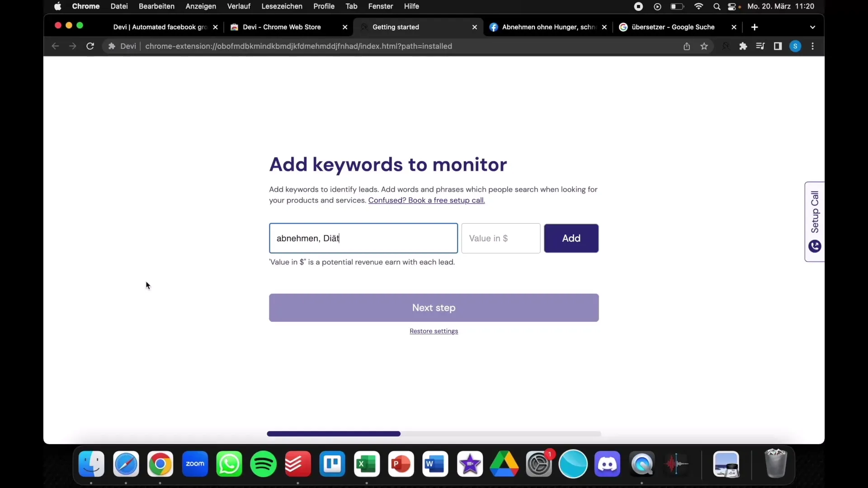
Task: Open the Hilfe menu
Action: point(411,6)
